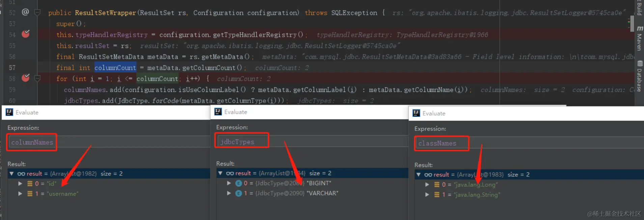Open the Build tool window tab

[x=639, y=7]
